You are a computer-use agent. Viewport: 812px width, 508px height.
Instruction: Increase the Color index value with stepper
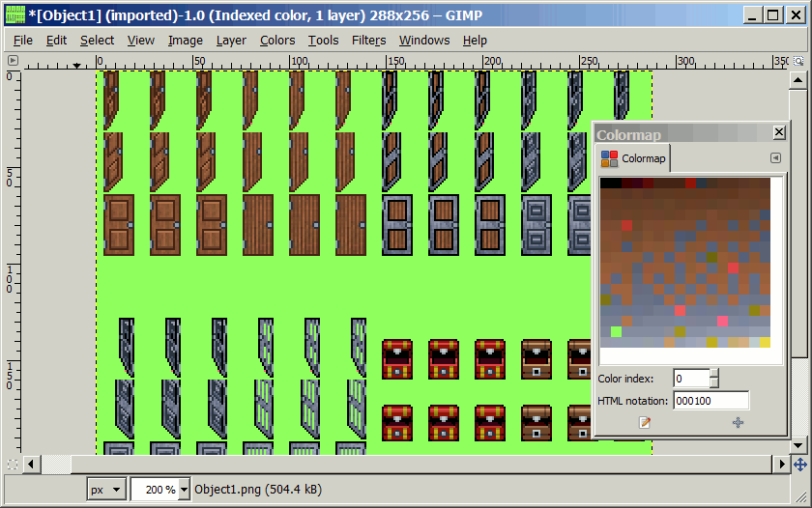point(714,374)
